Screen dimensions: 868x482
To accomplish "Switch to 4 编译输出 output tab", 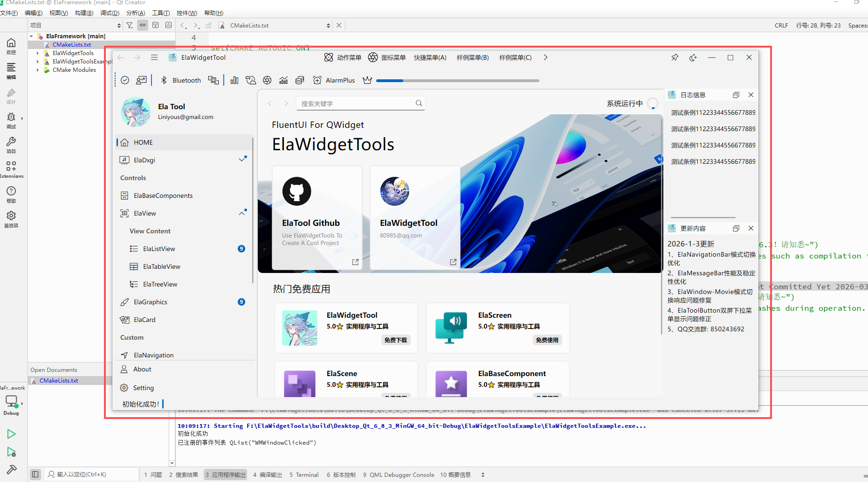I will point(267,475).
